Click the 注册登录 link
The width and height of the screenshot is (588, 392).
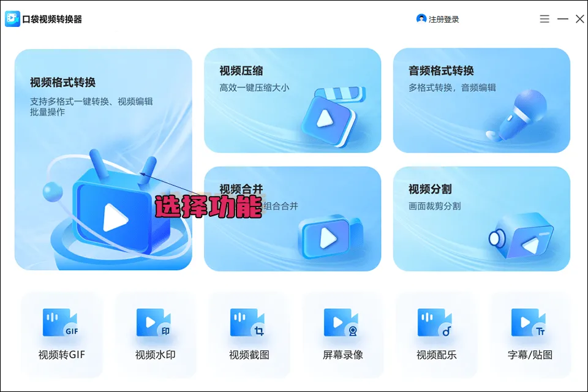click(x=442, y=19)
